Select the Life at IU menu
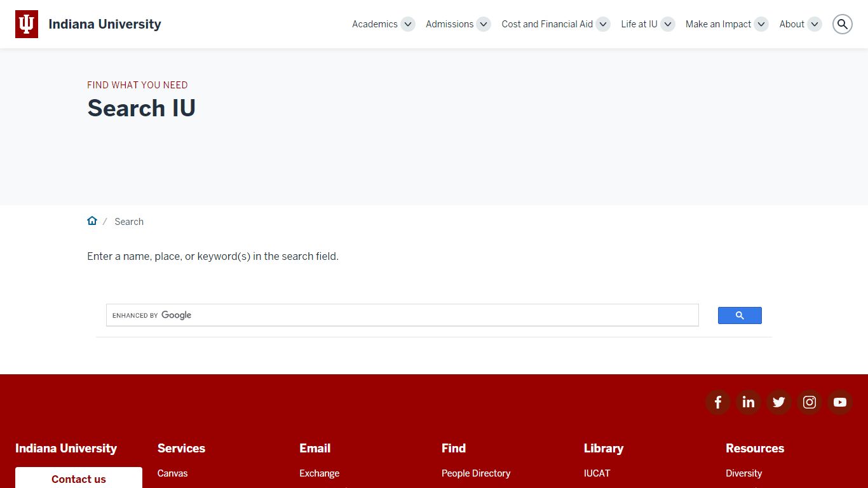Image resolution: width=868 pixels, height=488 pixels. pos(639,24)
